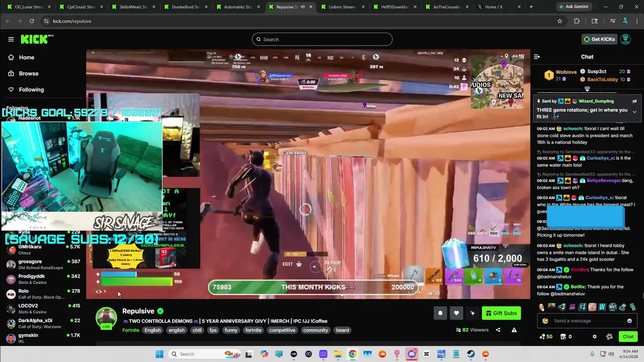Open Discord from the taskbar

coord(412,354)
